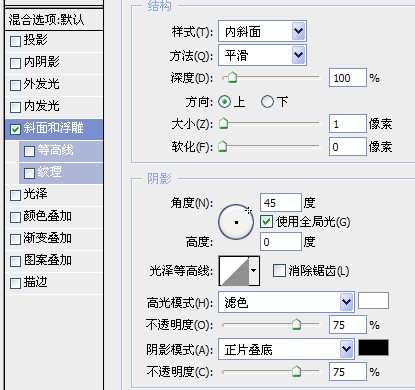The width and height of the screenshot is (415, 390).
Task: Select the 上 direction radio button
Action: pos(224,102)
